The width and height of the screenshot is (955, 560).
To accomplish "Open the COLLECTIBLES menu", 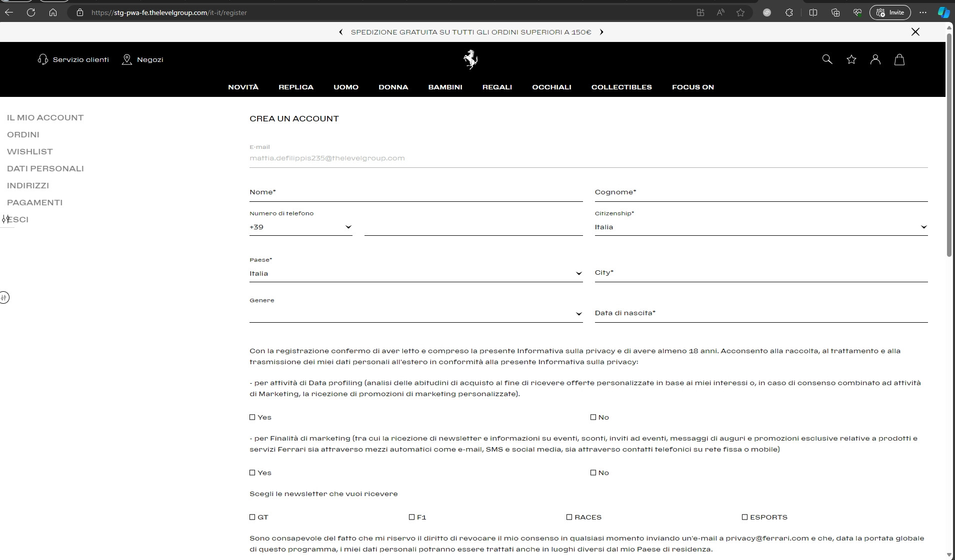I will tap(621, 87).
